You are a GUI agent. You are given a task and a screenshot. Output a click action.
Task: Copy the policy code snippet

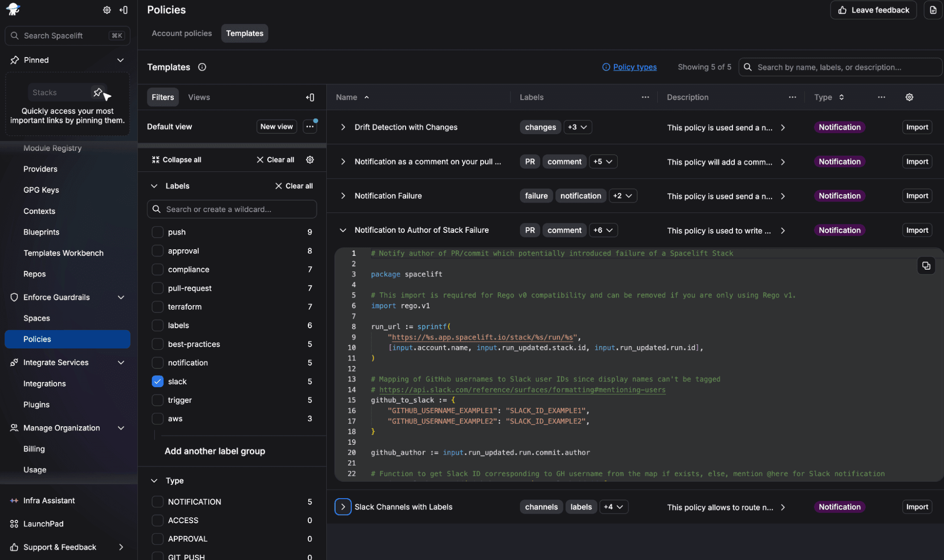tap(926, 266)
